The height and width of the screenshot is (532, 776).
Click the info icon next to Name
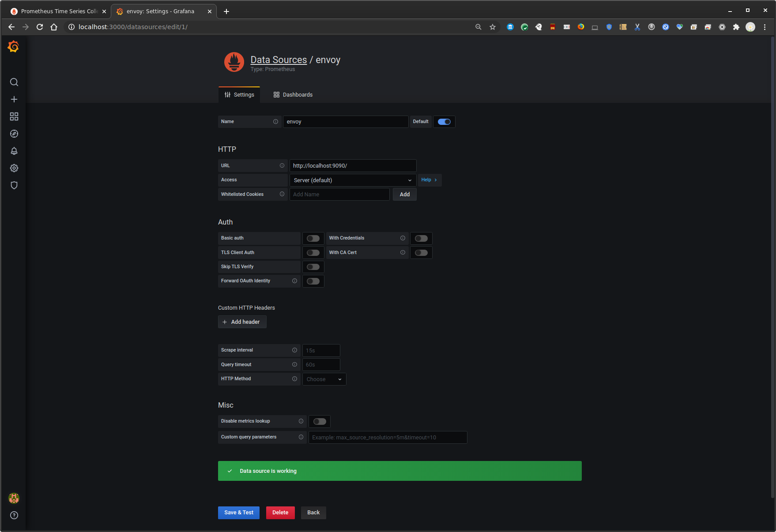tap(275, 122)
